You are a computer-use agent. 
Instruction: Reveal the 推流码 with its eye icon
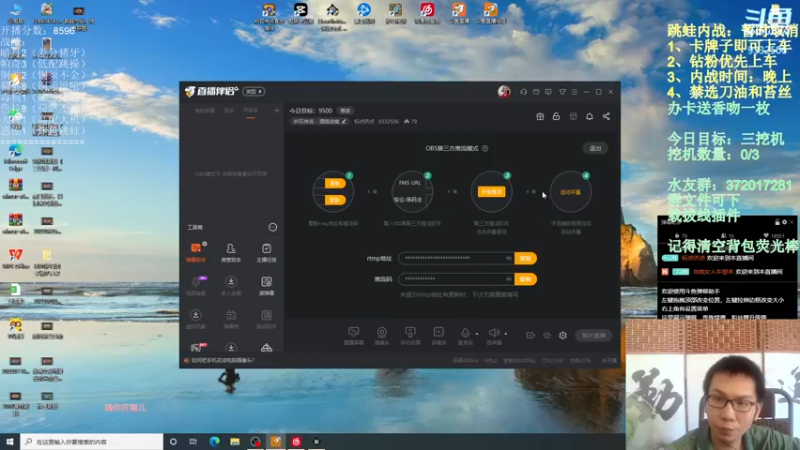point(509,279)
